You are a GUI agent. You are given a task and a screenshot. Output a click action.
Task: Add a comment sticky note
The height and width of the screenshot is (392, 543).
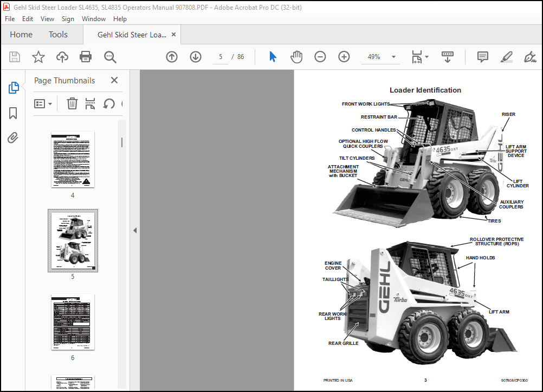point(482,57)
